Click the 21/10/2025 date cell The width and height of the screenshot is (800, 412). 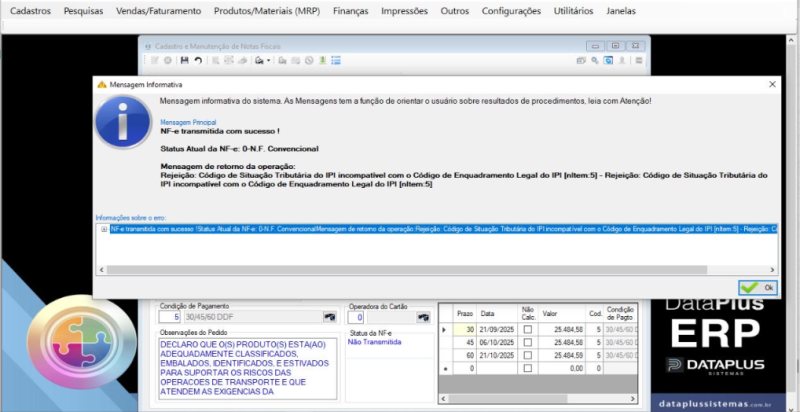(495, 355)
